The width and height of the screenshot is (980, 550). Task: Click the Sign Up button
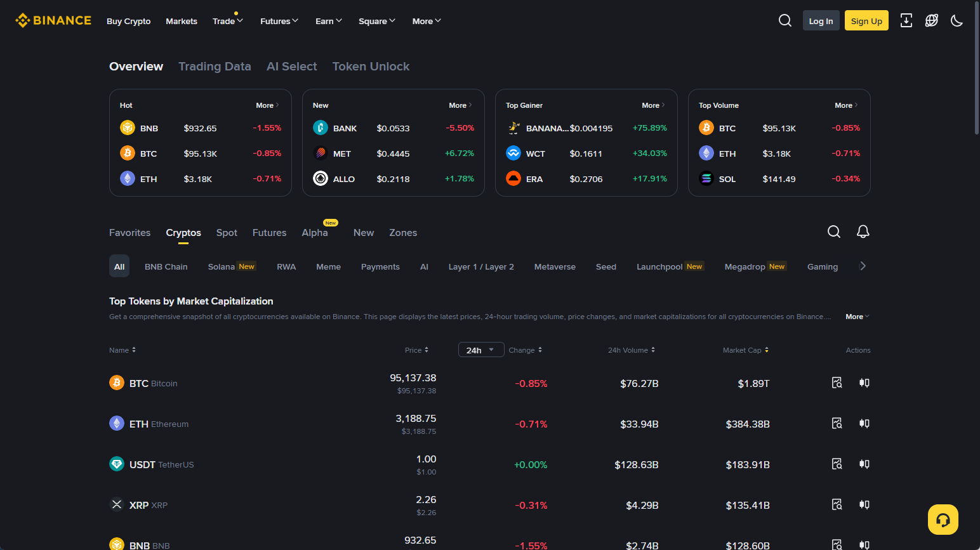pos(866,21)
